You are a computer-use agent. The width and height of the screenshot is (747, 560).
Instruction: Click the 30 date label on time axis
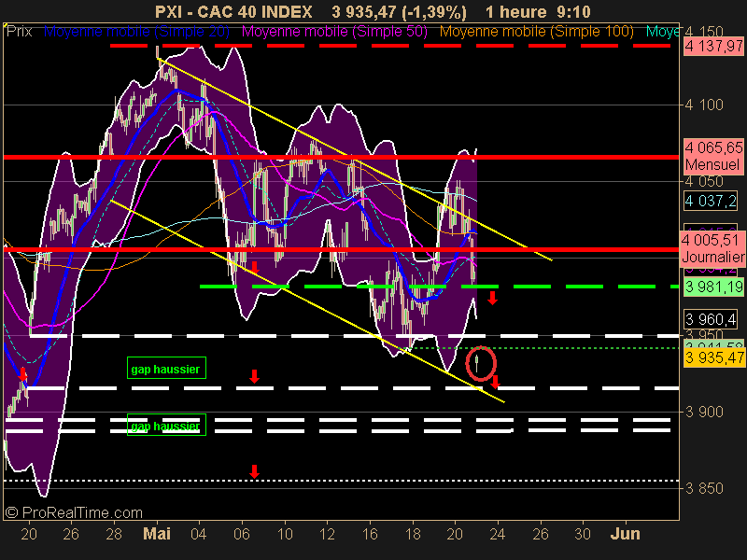[583, 534]
